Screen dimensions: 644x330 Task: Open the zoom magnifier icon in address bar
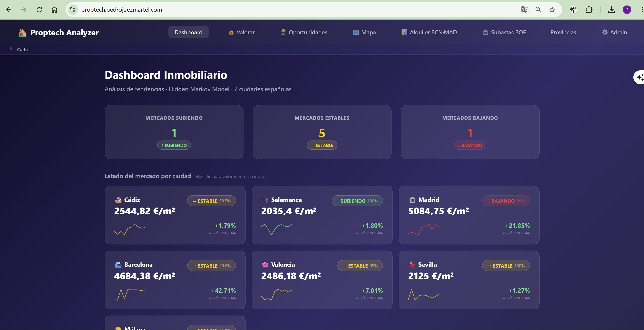tap(538, 10)
